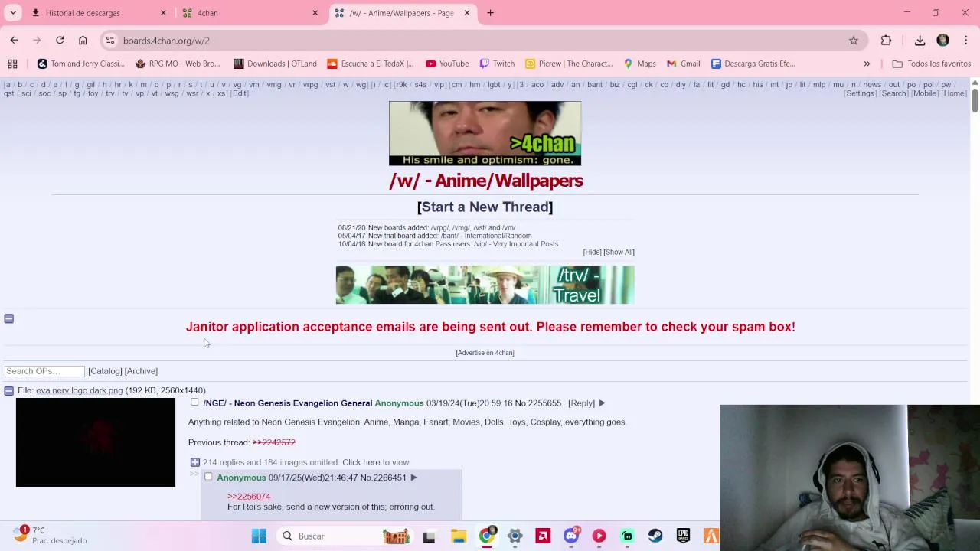Open a new browser tab
This screenshot has height=551, width=980.
coord(490,13)
